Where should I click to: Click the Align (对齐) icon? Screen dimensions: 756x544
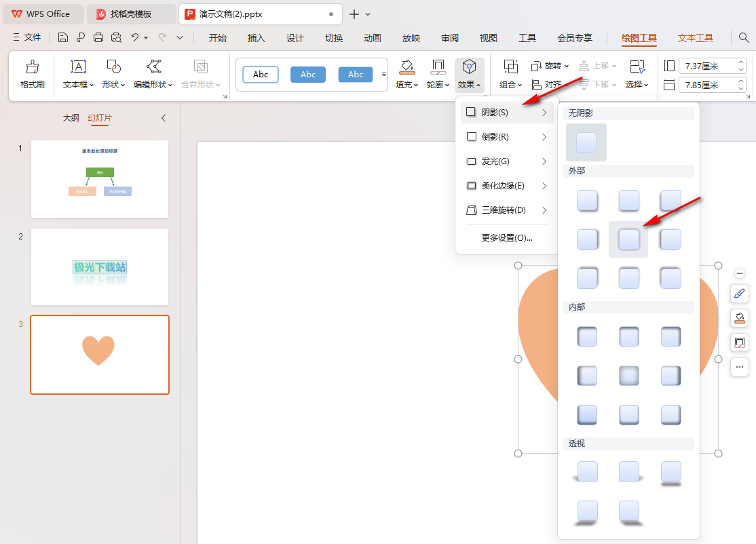536,85
